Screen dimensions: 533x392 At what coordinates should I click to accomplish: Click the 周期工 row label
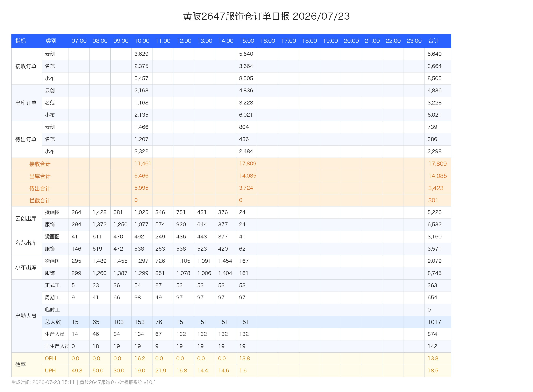[x=52, y=298]
